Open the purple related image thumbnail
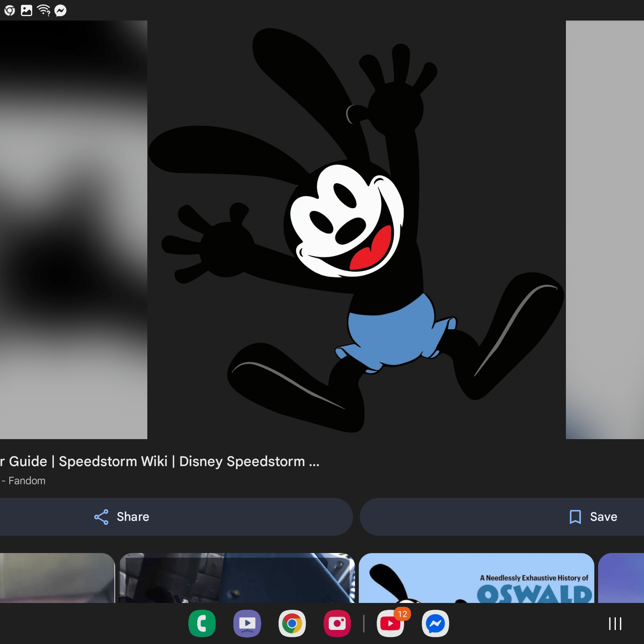 (621, 578)
